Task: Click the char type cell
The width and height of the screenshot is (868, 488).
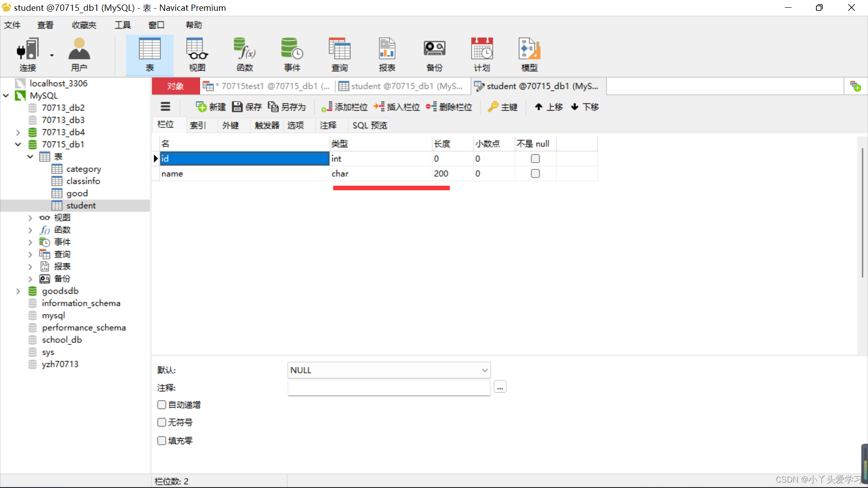Action: (x=381, y=174)
